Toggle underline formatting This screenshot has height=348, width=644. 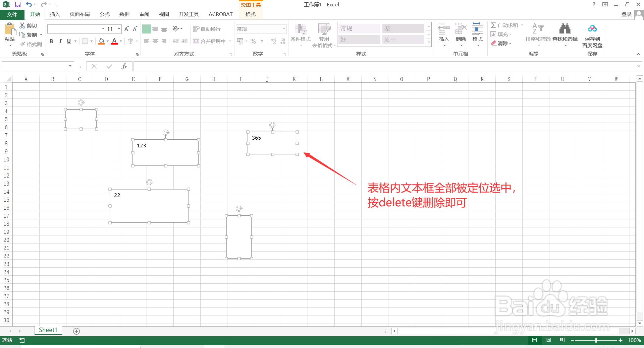point(69,41)
